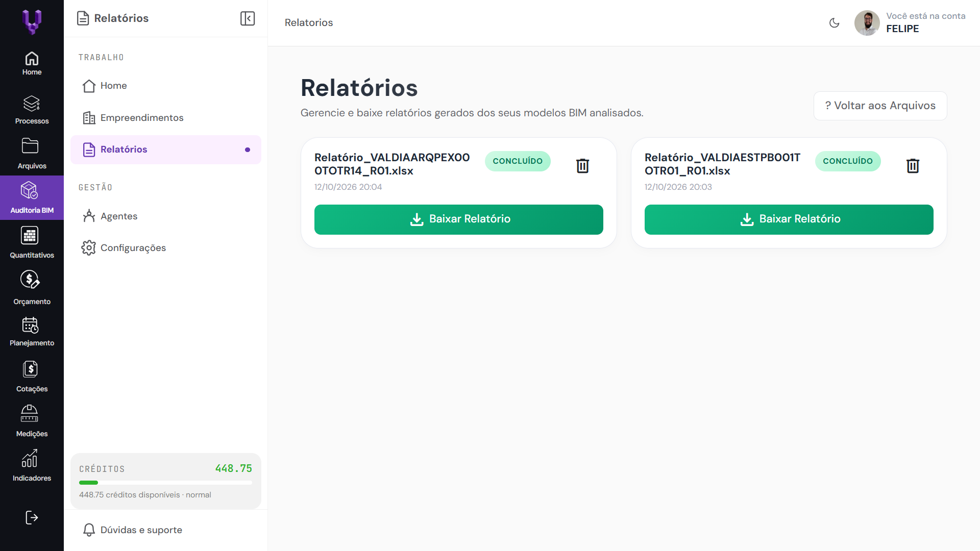Image resolution: width=980 pixels, height=551 pixels.
Task: Delete the VALDIAESTPB001TOTR01 report
Action: (913, 166)
